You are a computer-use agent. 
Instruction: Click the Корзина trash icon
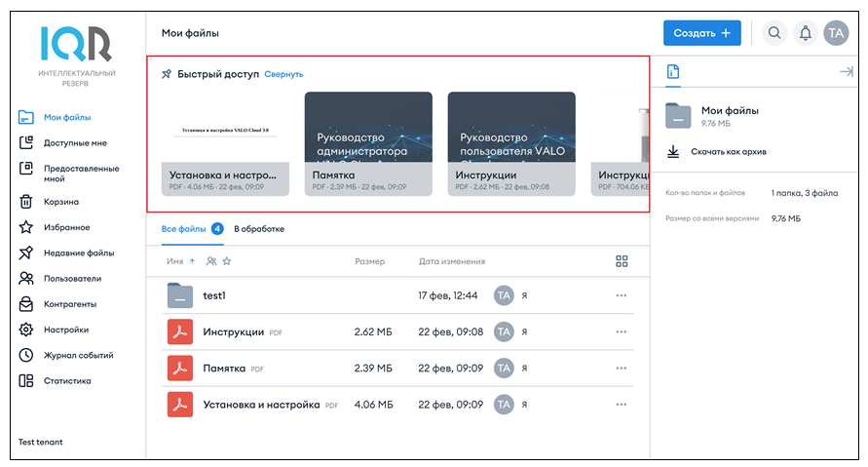pos(26,202)
